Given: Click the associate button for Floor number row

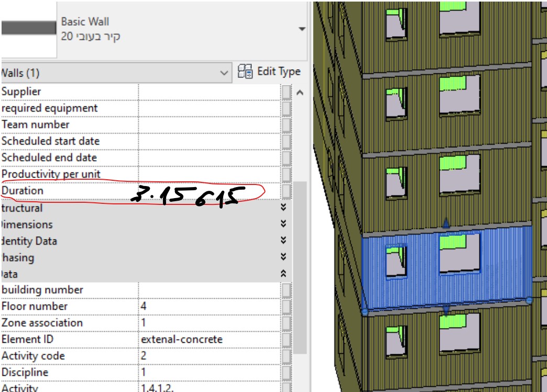Looking at the screenshot, I should pyautogui.click(x=287, y=307).
